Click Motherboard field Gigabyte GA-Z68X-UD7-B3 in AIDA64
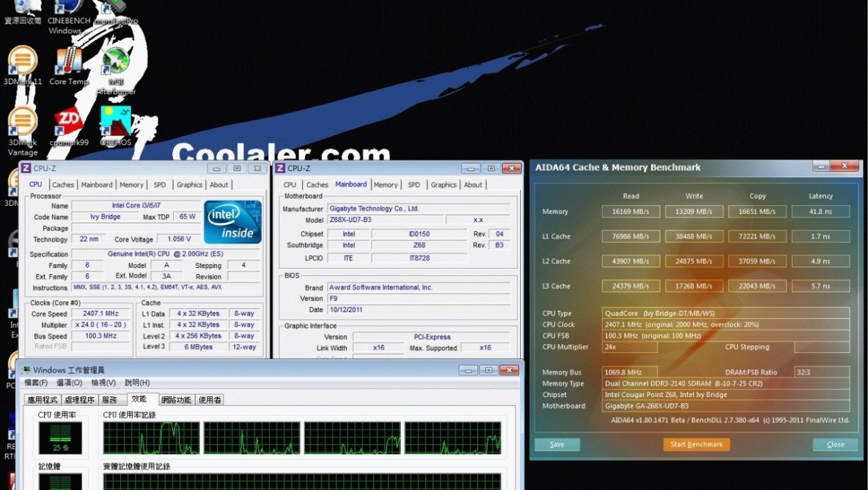Image resolution: width=868 pixels, height=490 pixels. pos(726,406)
